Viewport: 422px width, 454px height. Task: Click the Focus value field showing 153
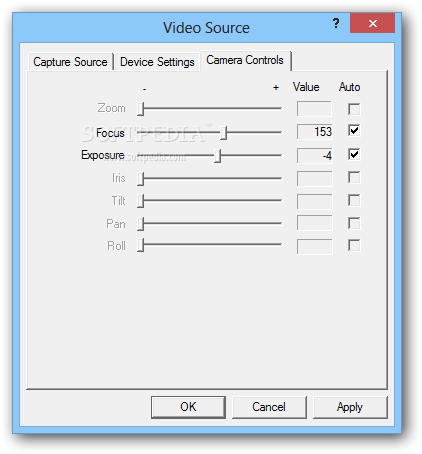point(315,132)
